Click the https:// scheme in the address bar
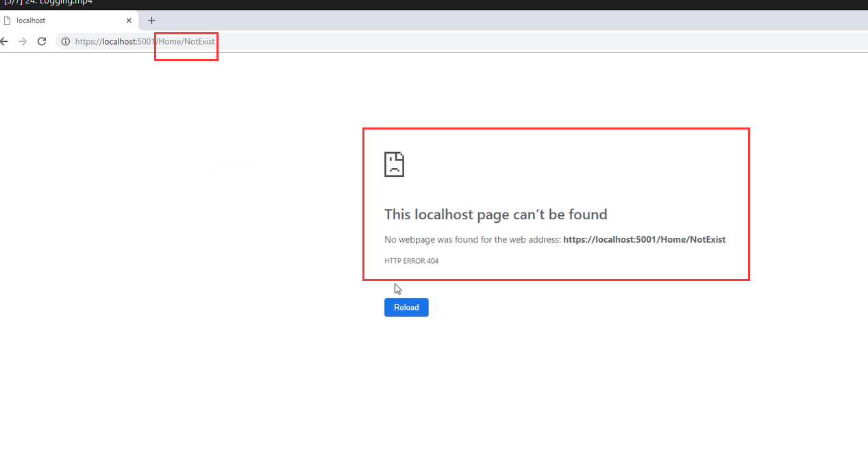 [88, 42]
